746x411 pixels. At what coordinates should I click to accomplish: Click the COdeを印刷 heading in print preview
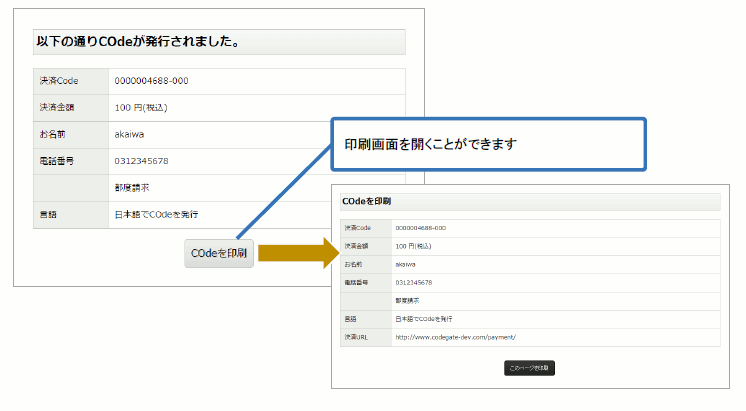367,201
